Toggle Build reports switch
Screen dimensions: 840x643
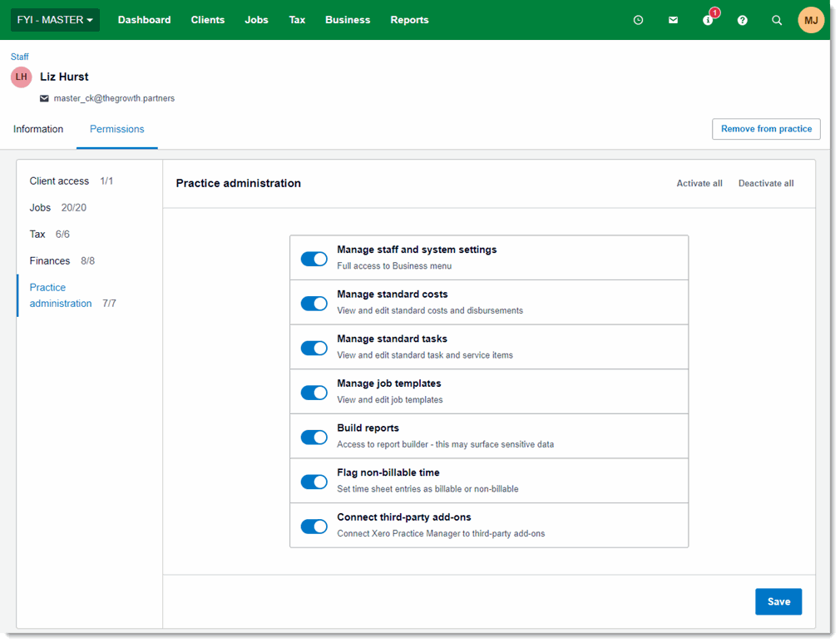[314, 437]
